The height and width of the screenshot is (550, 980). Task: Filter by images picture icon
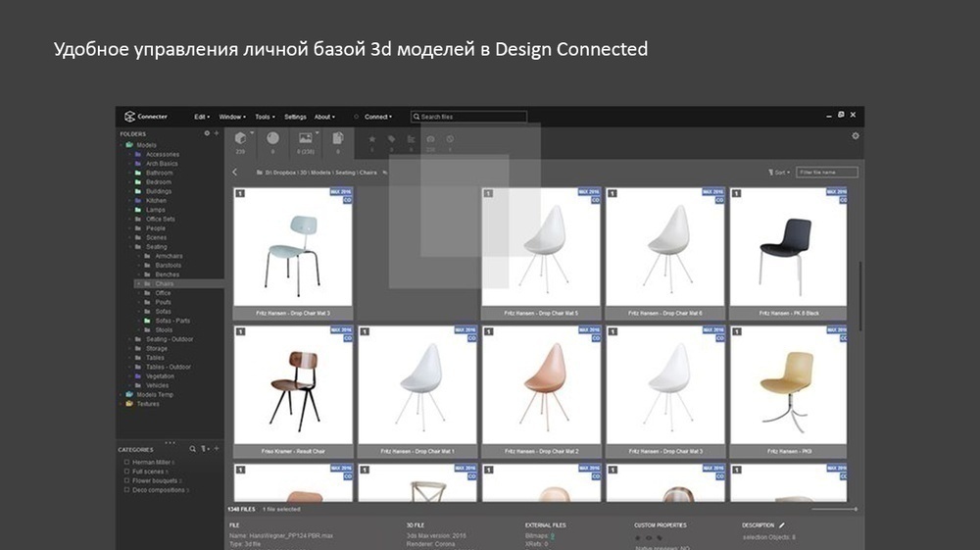coord(305,138)
